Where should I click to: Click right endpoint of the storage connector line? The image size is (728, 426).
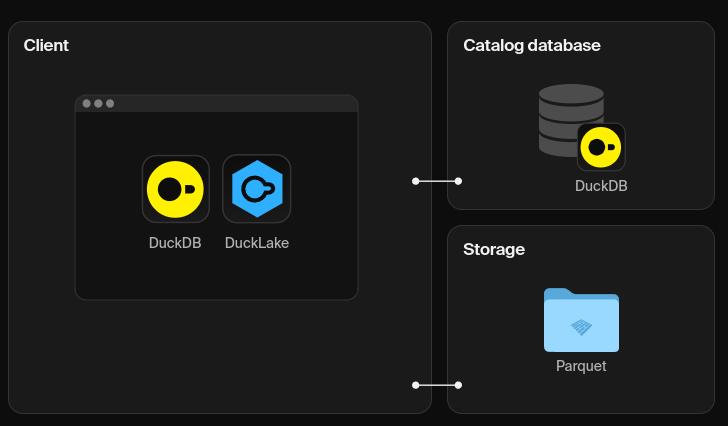[458, 385]
